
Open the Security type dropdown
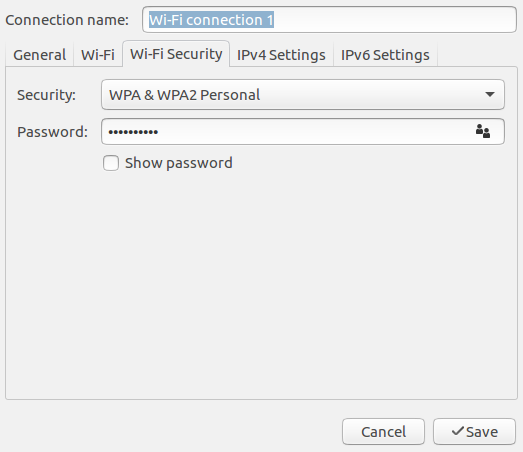303,95
